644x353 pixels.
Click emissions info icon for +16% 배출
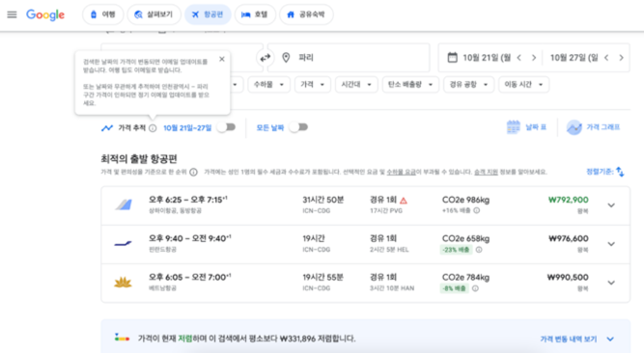(x=476, y=210)
